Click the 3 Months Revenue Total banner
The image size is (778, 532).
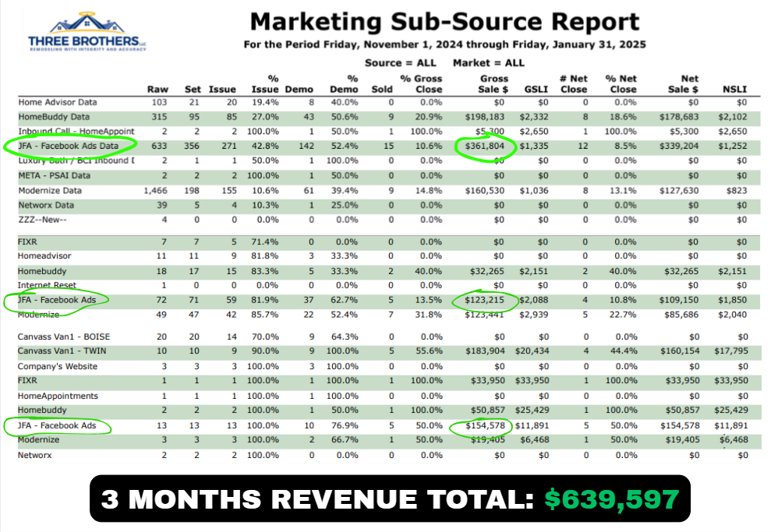[x=390, y=499]
